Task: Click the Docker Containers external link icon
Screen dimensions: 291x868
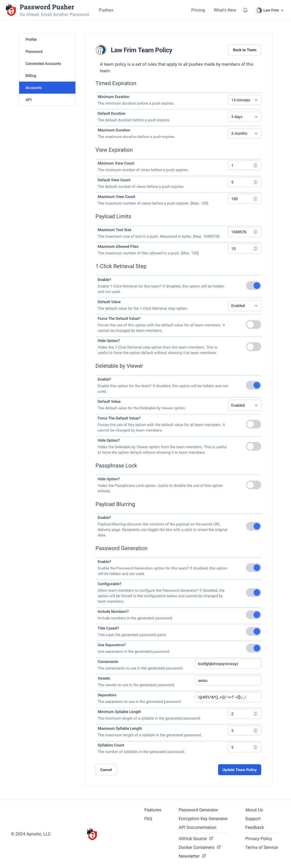Action: 219,847
